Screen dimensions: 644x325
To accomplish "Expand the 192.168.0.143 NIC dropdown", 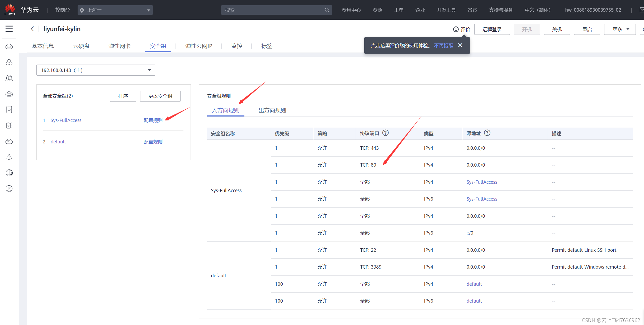I will [96, 70].
